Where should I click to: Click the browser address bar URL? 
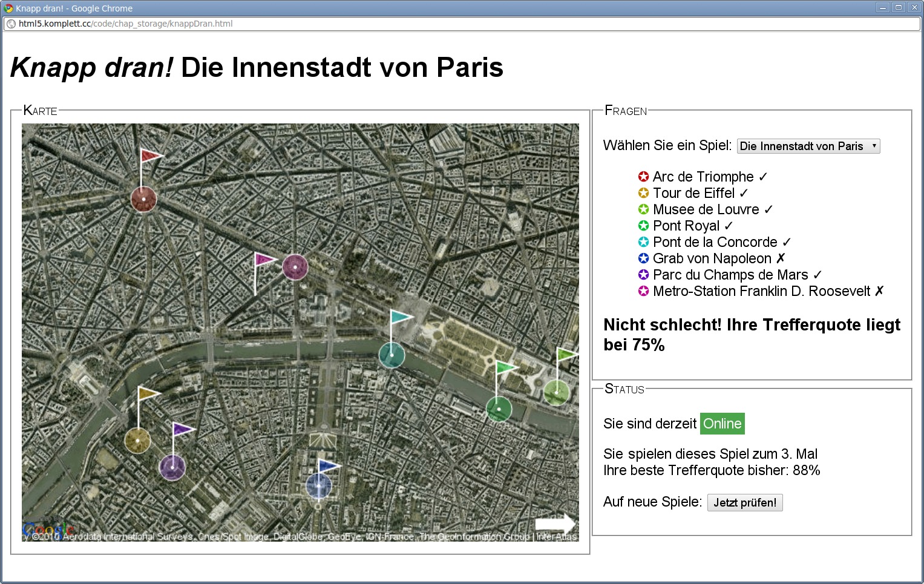[x=125, y=24]
